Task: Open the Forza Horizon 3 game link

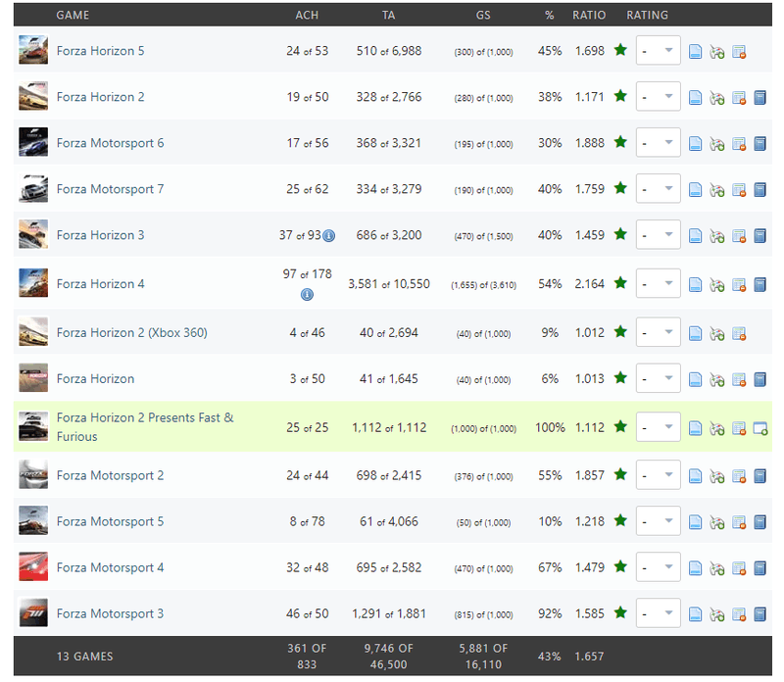Action: pyautogui.click(x=100, y=235)
